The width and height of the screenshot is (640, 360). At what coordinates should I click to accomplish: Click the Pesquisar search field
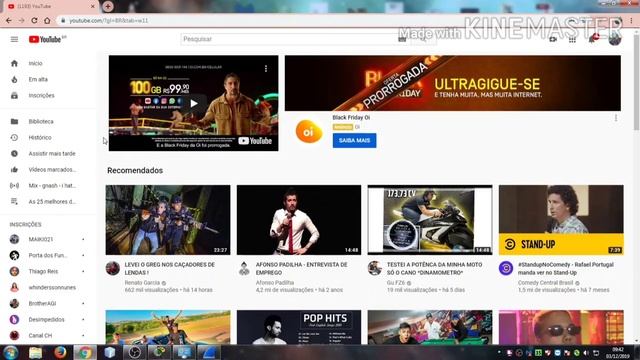click(288, 39)
